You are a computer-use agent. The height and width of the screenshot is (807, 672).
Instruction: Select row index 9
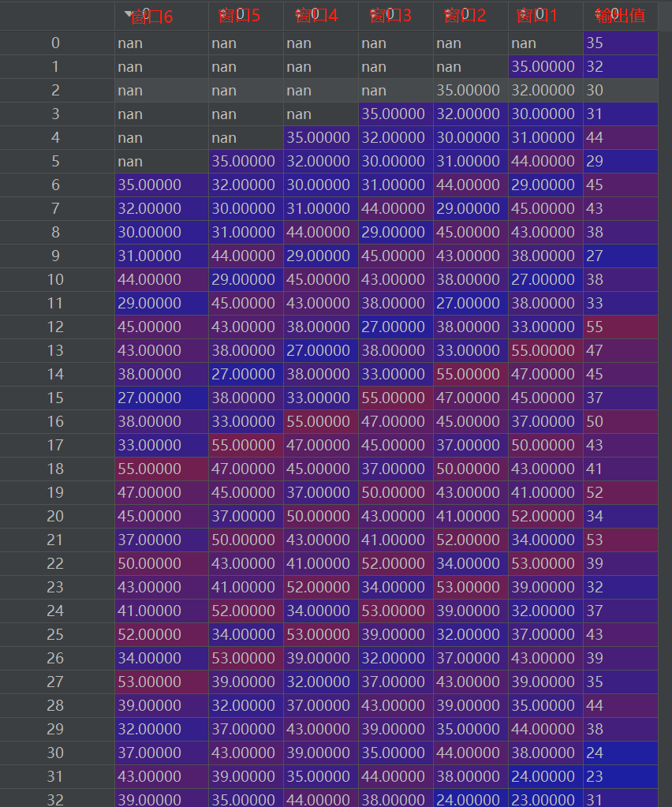coord(56,256)
